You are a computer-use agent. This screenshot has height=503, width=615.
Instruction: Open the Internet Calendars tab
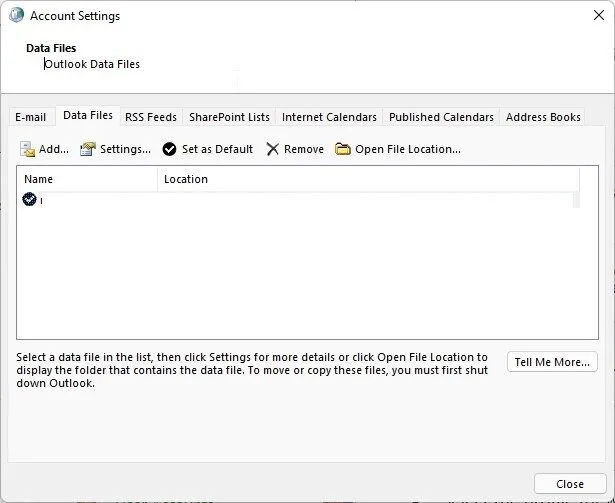click(x=329, y=117)
